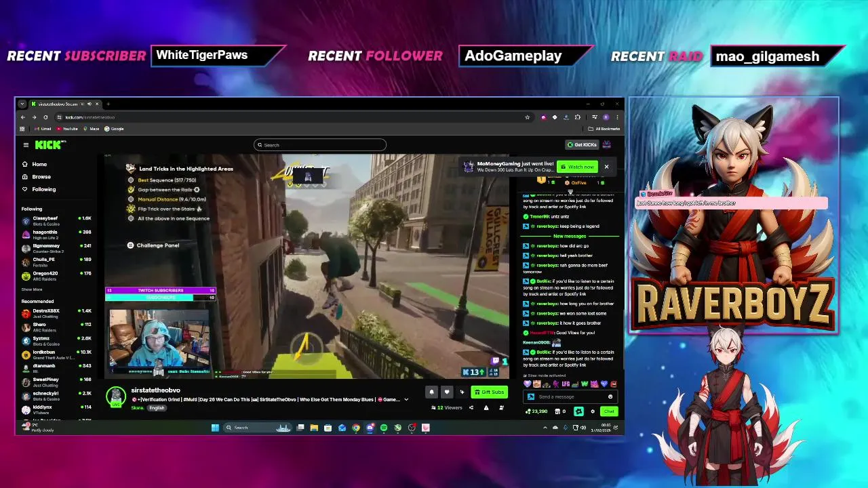This screenshot has width=868, height=488.
Task: Click the English language tag
Action: 157,408
